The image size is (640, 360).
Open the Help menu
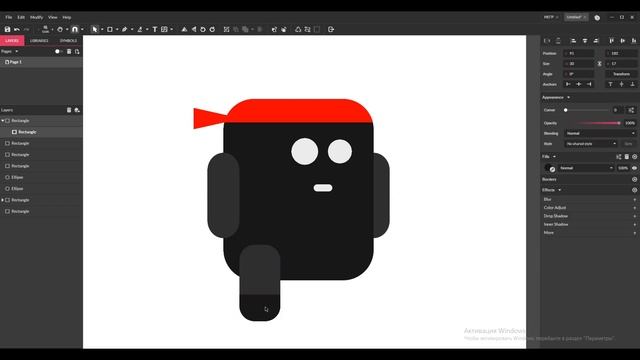pyautogui.click(x=67, y=18)
